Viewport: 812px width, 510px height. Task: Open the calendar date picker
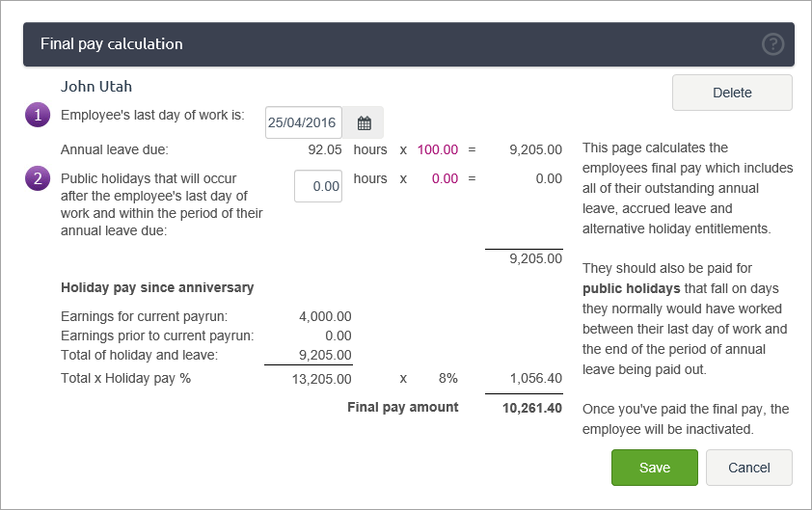[364, 122]
